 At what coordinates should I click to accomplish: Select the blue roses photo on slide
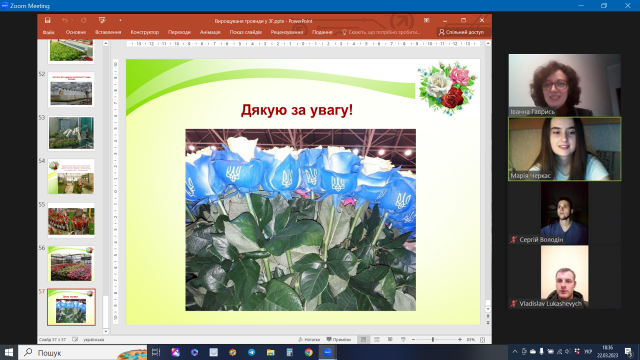(x=301, y=220)
